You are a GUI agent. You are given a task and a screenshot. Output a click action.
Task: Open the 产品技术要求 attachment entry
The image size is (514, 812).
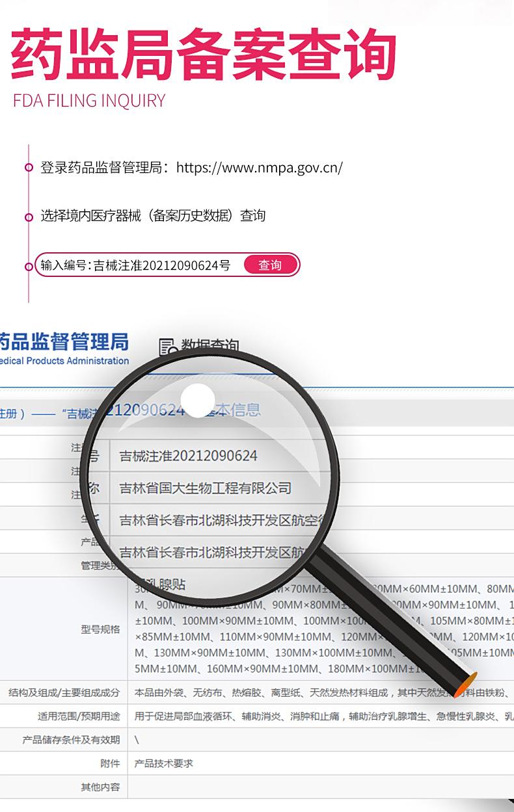[164, 763]
